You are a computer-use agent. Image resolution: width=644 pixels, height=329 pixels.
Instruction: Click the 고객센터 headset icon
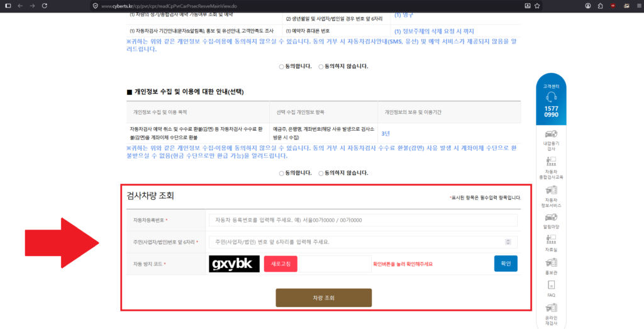click(551, 97)
